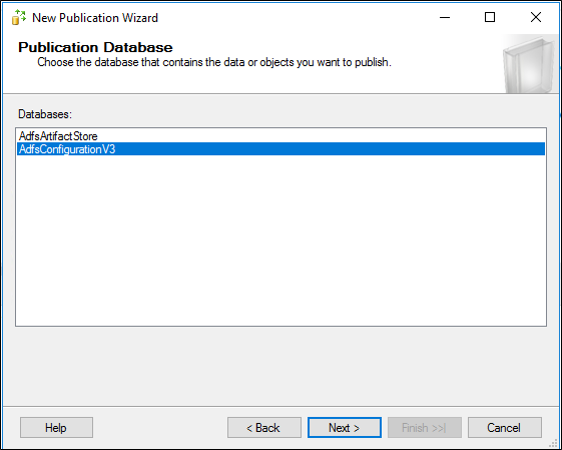
Task: Open the wizard's title bar system icon
Action: click(x=19, y=17)
